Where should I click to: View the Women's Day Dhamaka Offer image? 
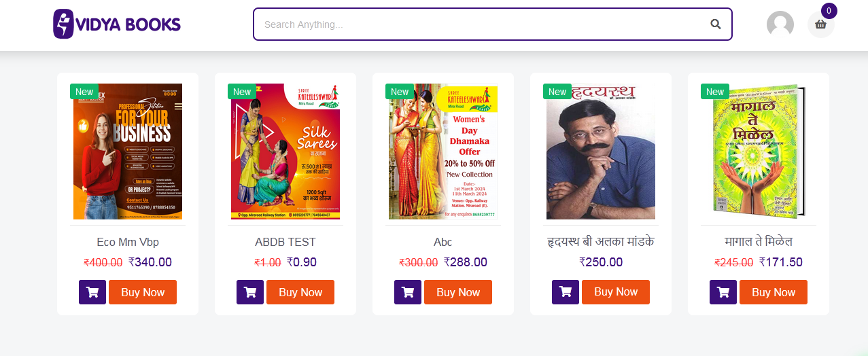443,152
